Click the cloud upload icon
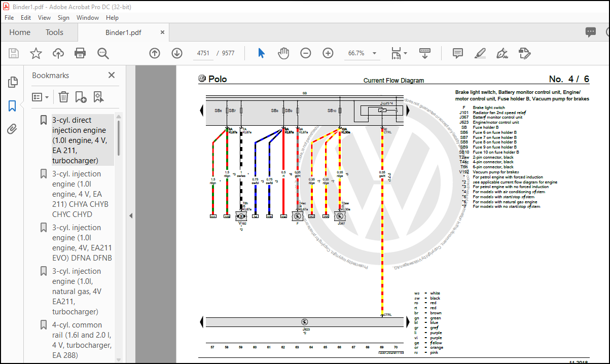This screenshot has width=610, height=364. (x=58, y=53)
